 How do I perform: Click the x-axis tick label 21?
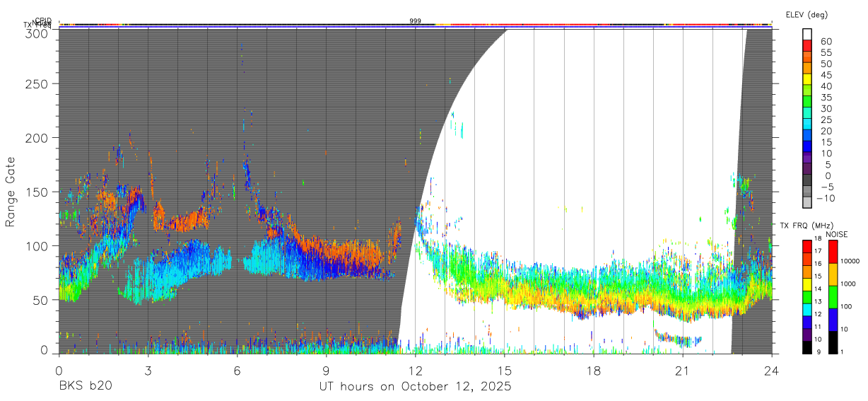coord(683,370)
